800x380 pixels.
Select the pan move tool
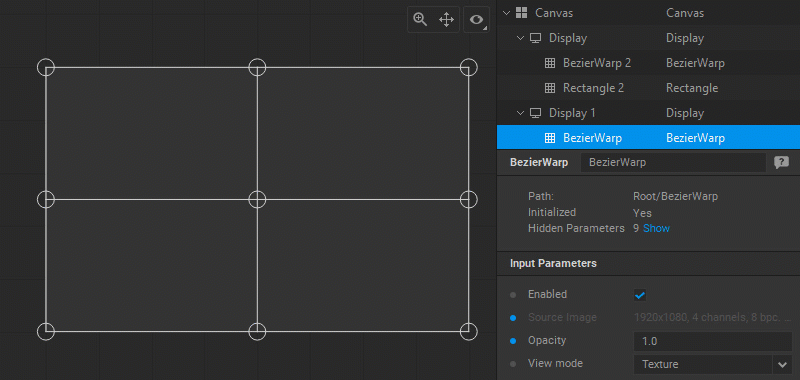click(446, 20)
